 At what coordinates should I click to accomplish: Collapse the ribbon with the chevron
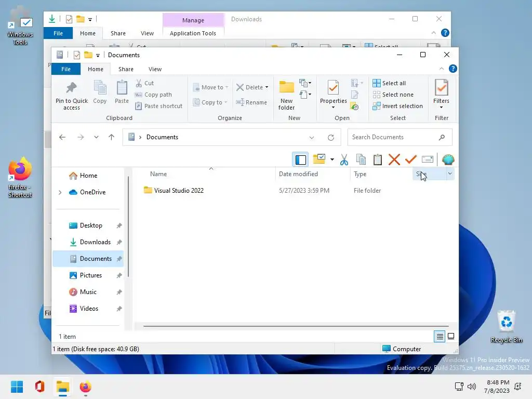442,69
